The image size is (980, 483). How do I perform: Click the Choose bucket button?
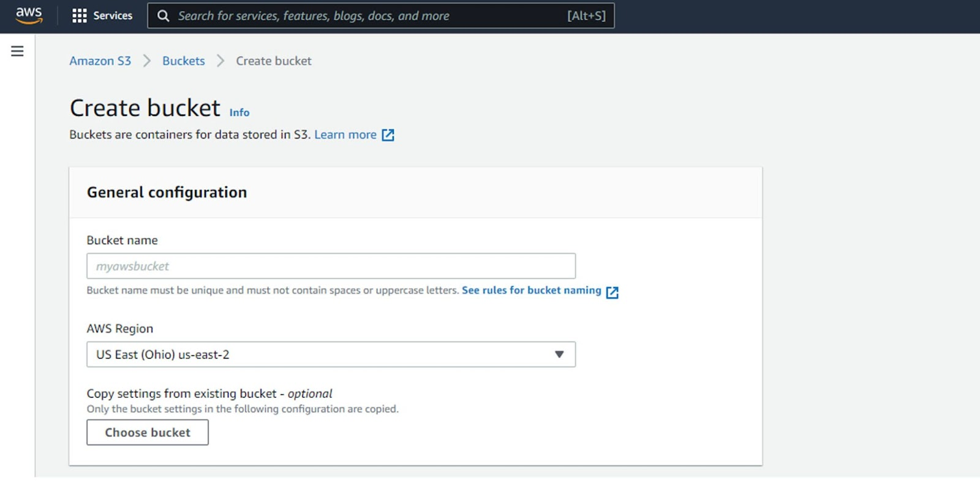coord(148,432)
